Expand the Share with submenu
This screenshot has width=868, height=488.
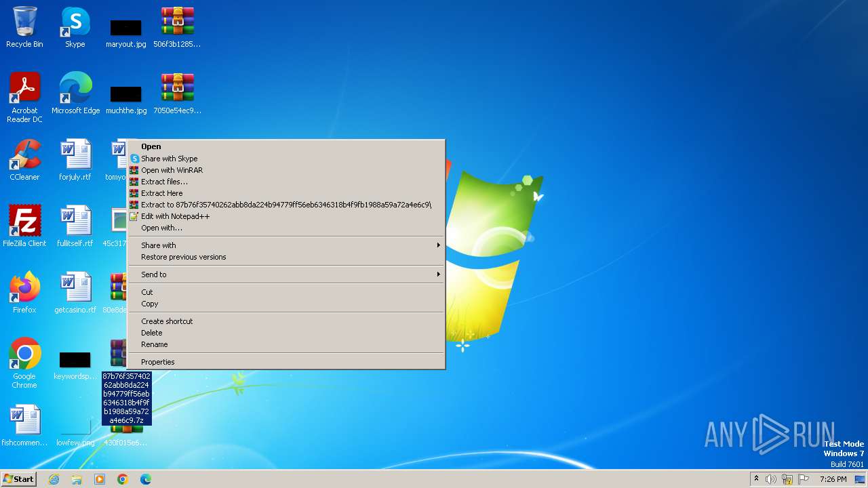[286, 245]
